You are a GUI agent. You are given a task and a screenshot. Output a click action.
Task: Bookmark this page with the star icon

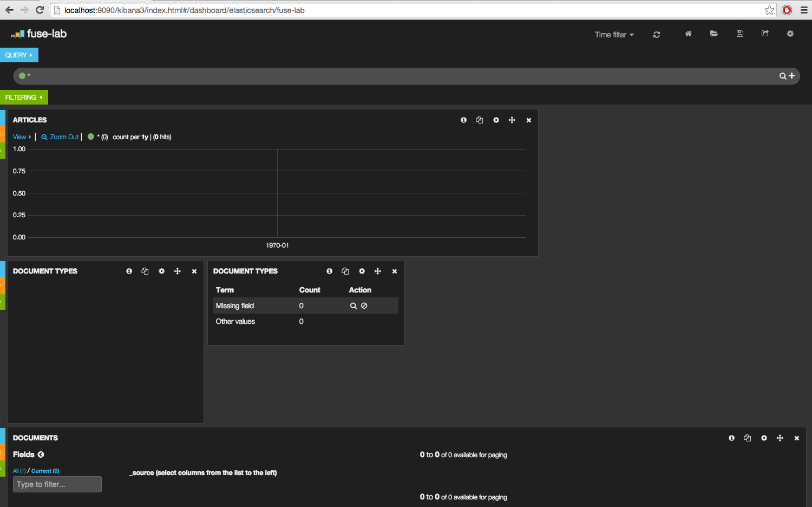pos(769,10)
